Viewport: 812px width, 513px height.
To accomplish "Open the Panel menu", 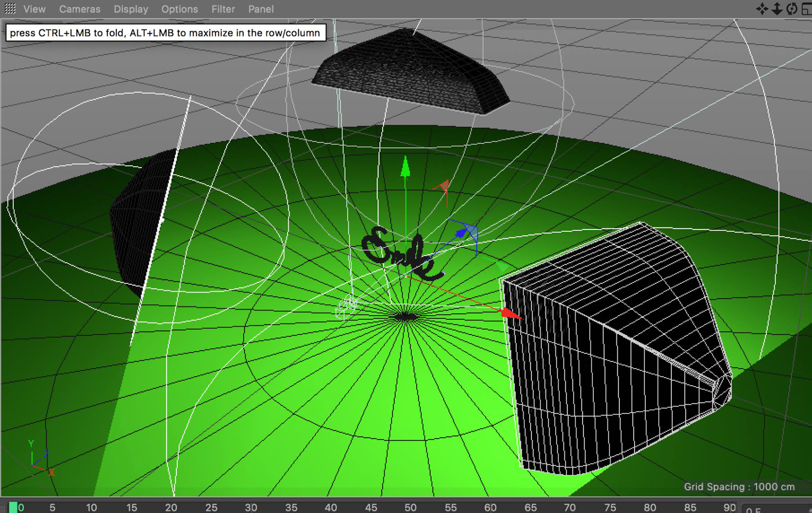I will point(261,9).
